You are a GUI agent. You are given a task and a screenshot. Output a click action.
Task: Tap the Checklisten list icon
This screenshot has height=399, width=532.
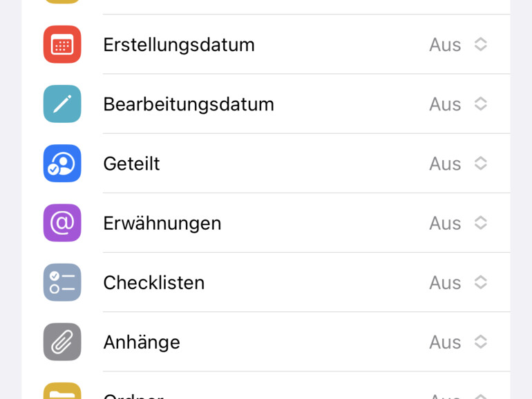(x=62, y=282)
